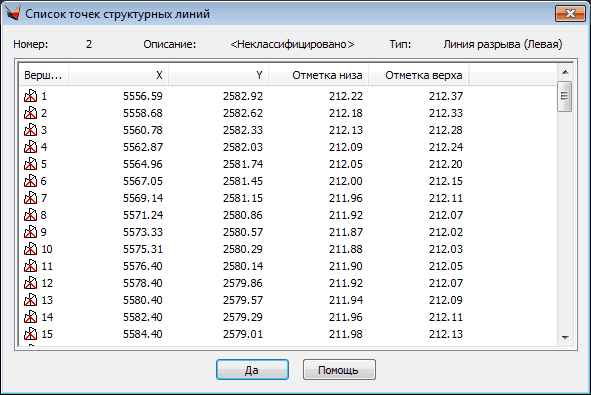Select vertex 13 point icon
Image resolution: width=591 pixels, height=395 pixels.
tap(31, 300)
